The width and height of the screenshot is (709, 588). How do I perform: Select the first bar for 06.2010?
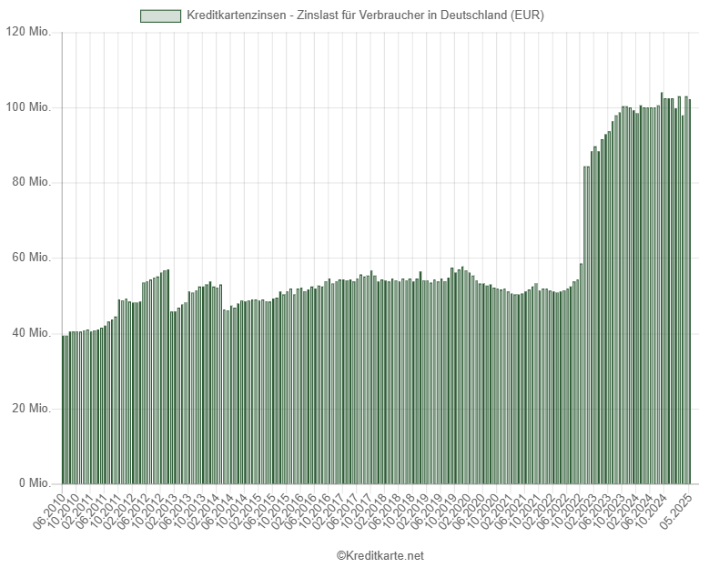tap(64, 410)
